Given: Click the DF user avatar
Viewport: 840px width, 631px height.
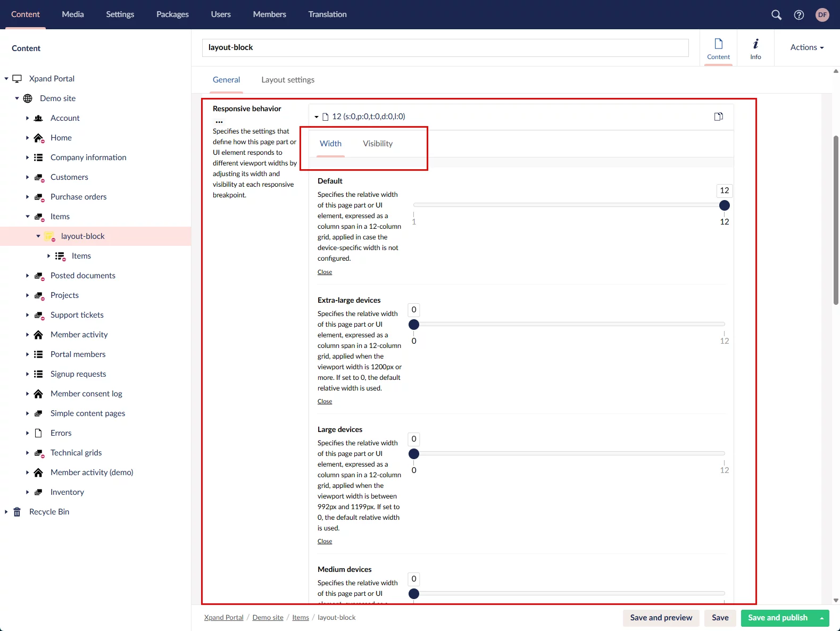Looking at the screenshot, I should coord(822,15).
